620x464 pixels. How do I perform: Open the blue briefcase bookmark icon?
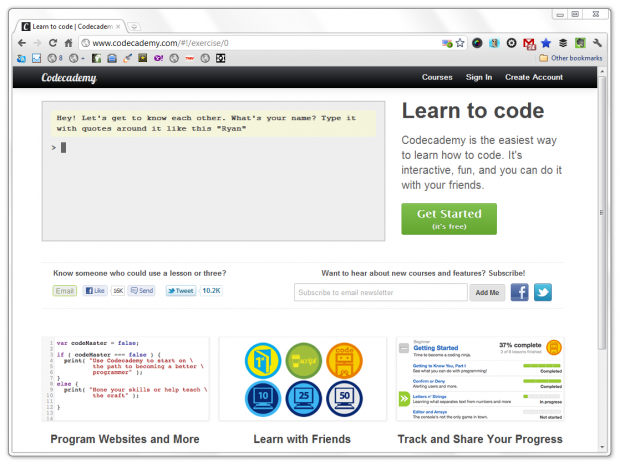point(112,58)
